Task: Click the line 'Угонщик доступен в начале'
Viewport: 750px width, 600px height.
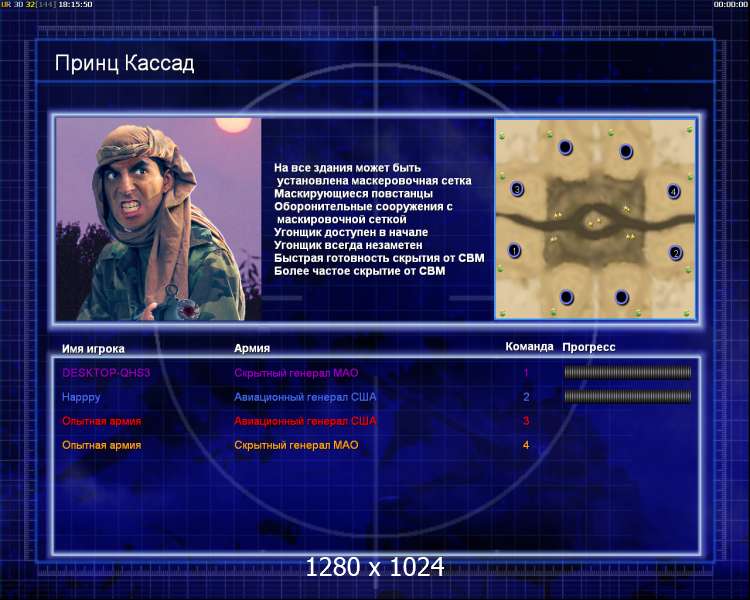Action: tap(351, 233)
